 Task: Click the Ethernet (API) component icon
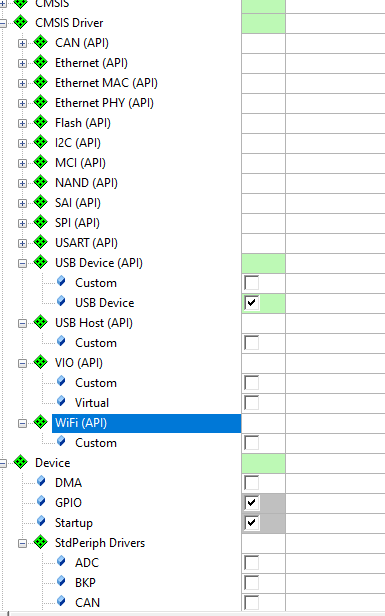coord(40,62)
